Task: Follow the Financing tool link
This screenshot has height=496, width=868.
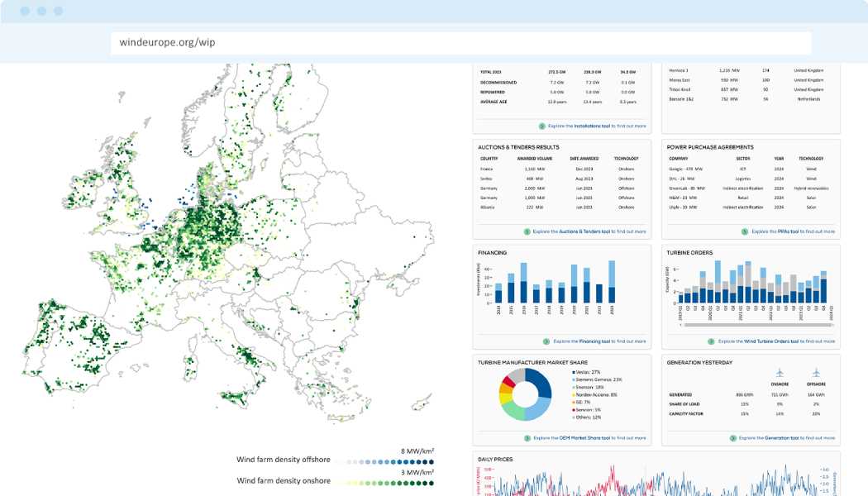Action: [594, 341]
